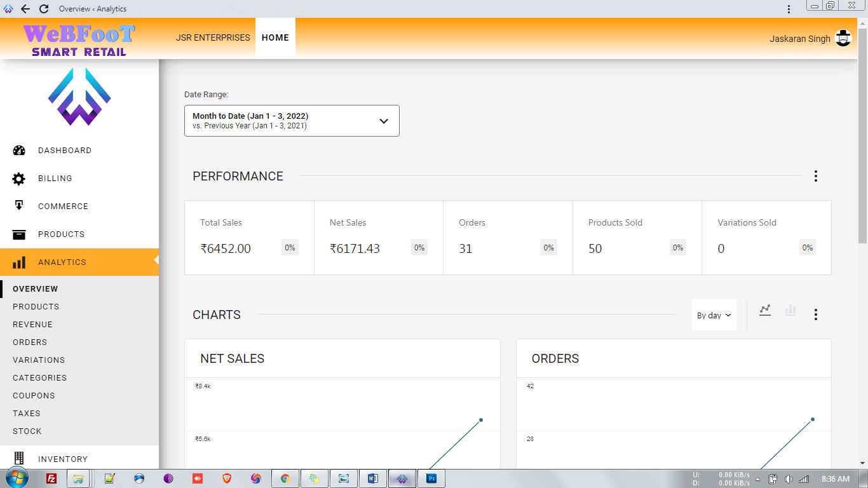Click the Dashboard gauge icon in sidebar
The height and width of the screenshot is (488, 868).
19,151
